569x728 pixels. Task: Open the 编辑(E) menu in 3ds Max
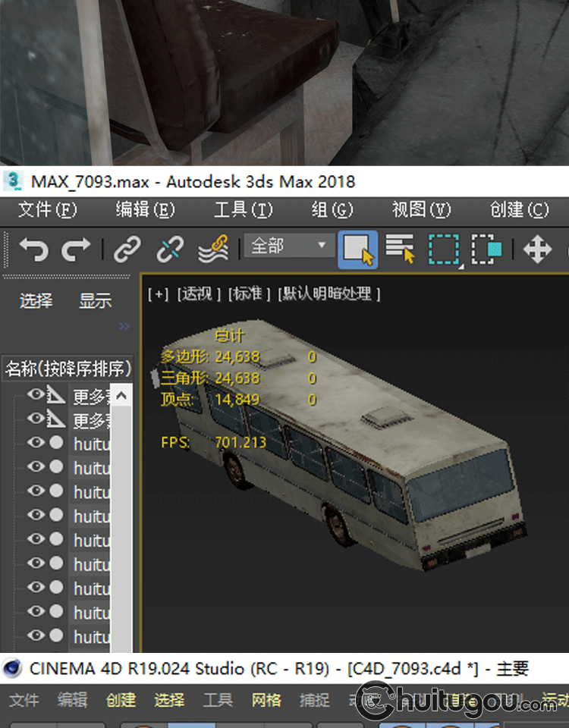tap(146, 210)
